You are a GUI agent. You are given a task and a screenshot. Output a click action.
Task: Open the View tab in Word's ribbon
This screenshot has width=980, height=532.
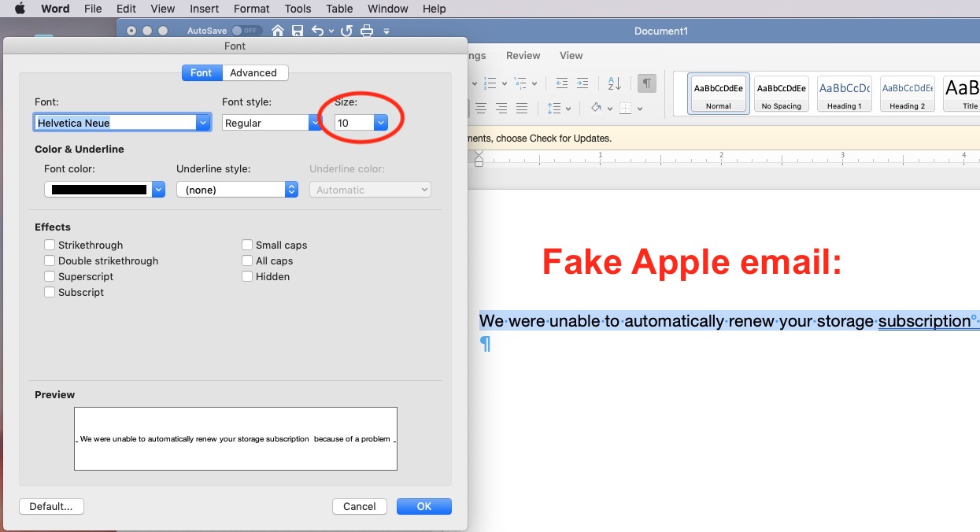click(x=571, y=55)
